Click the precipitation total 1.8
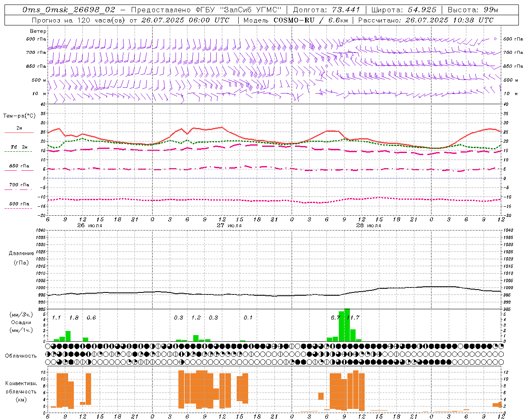525x420 pixels. (x=74, y=318)
